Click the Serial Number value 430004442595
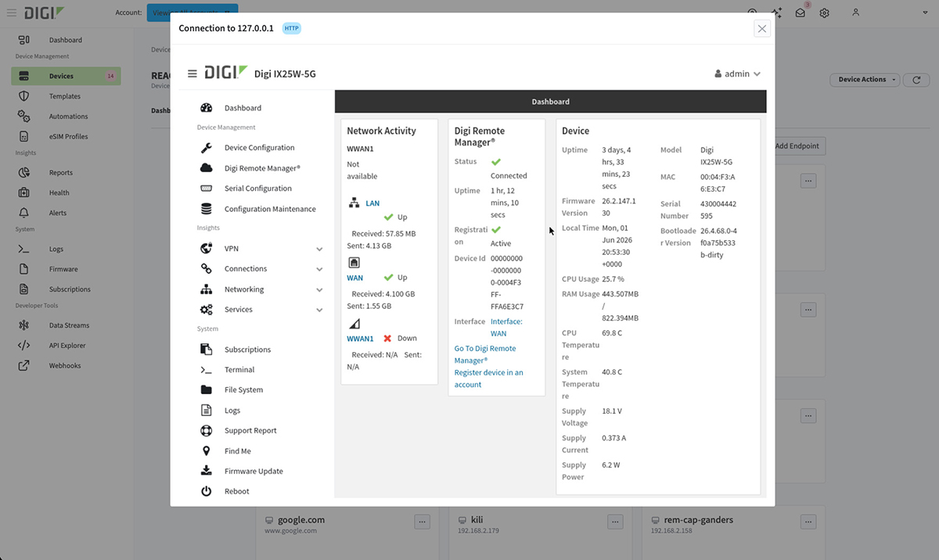 click(719, 210)
